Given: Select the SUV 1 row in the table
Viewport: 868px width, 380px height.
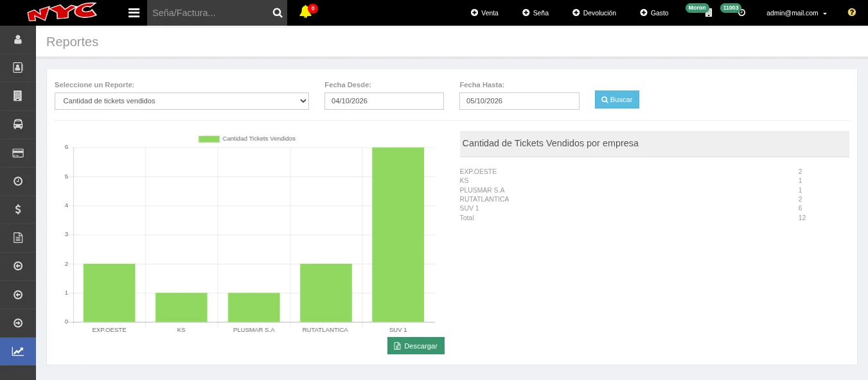Looking at the screenshot, I should (655, 208).
